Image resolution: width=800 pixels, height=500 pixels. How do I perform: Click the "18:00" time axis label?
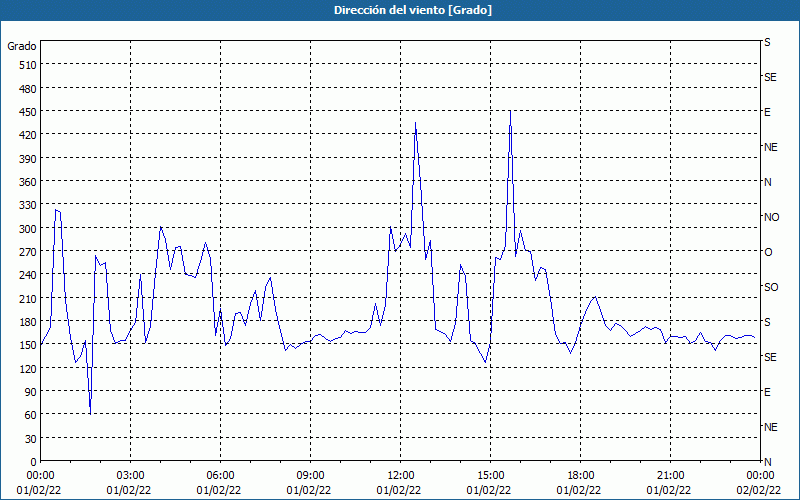point(581,476)
